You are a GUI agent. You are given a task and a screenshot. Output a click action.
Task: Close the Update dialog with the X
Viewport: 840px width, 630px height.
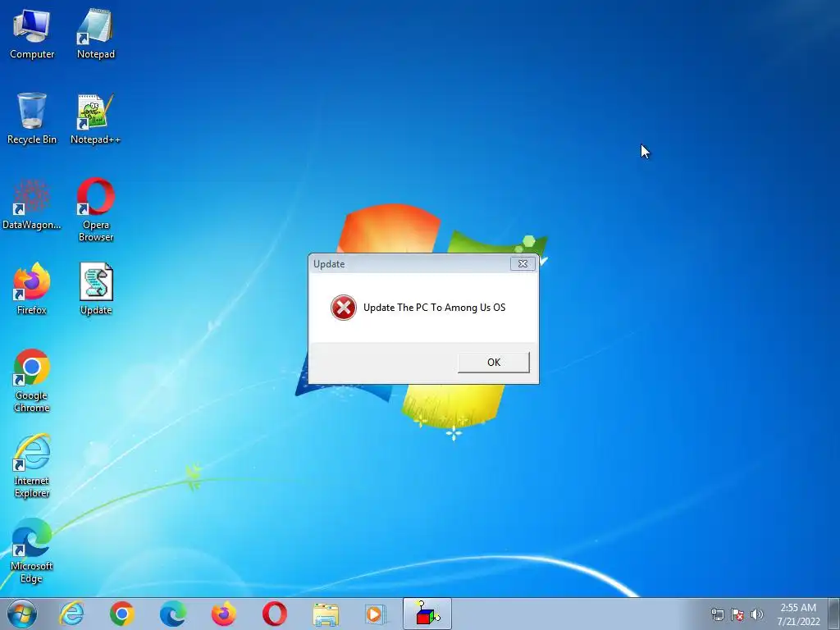pos(523,263)
